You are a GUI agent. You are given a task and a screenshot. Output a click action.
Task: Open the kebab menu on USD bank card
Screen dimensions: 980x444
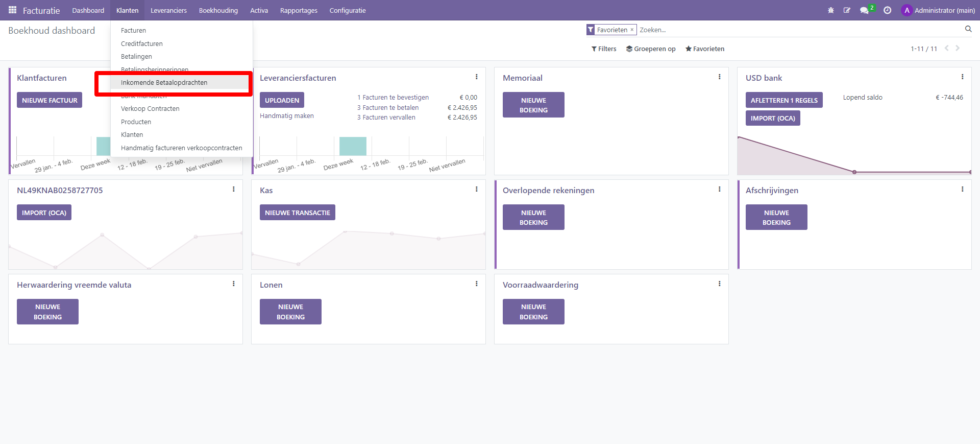[x=963, y=77]
